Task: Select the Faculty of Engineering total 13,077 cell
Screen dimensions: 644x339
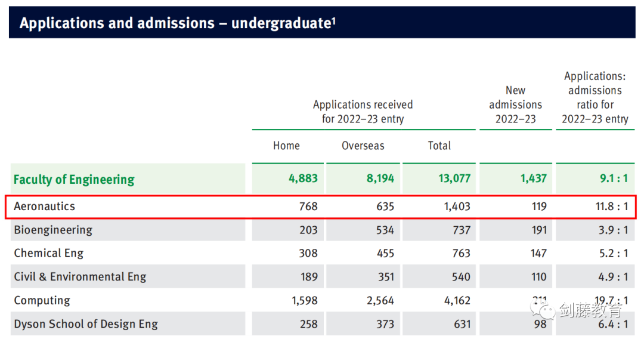Action: click(x=454, y=178)
